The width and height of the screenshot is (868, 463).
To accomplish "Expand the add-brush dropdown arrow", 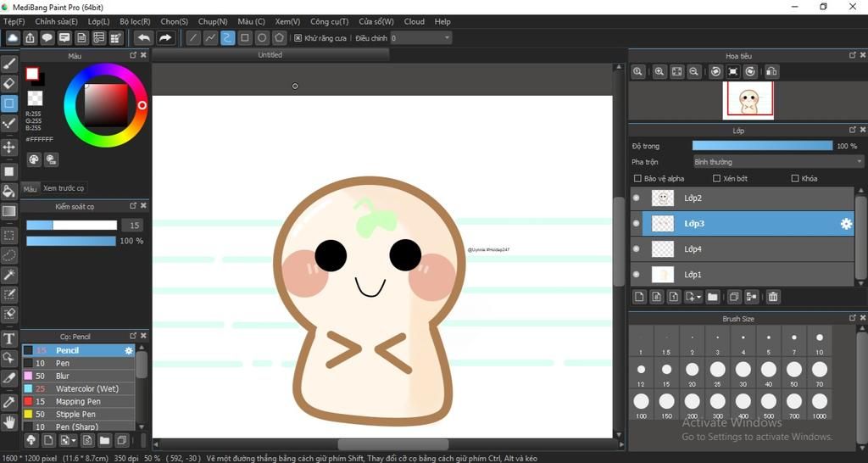I will tap(75, 441).
